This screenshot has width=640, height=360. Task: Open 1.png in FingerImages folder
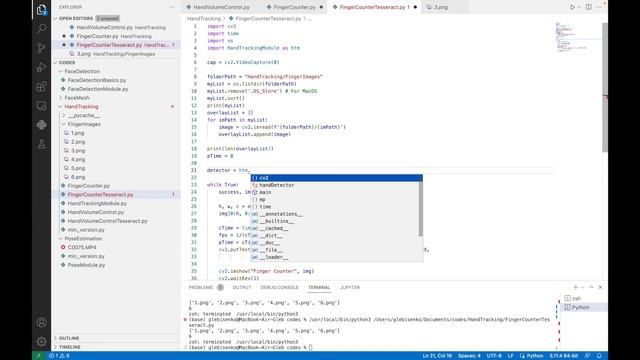[x=116, y=133]
